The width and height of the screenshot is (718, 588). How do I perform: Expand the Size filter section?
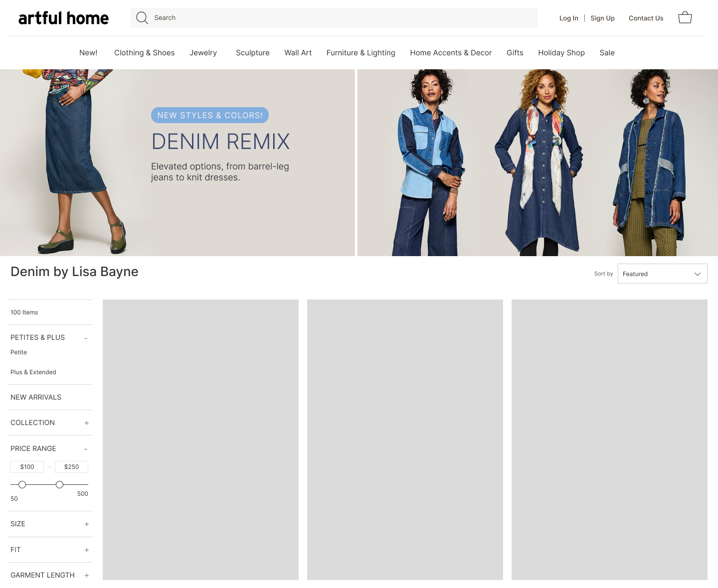86,524
